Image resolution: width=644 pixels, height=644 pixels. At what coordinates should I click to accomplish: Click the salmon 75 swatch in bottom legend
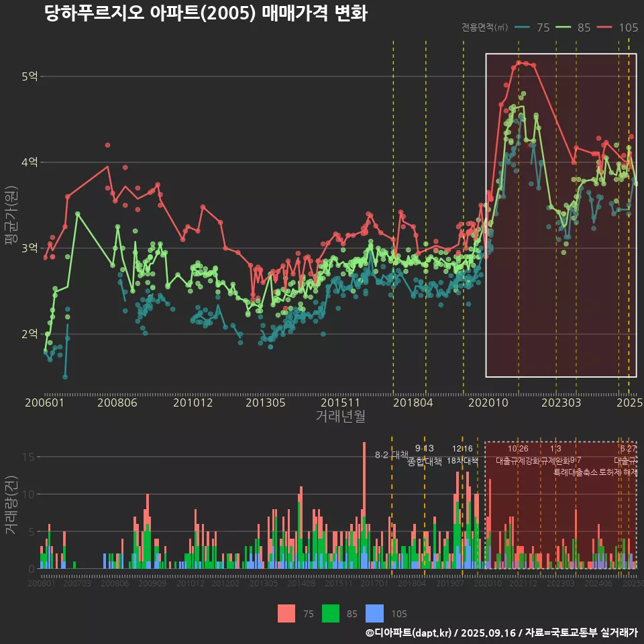tap(286, 614)
